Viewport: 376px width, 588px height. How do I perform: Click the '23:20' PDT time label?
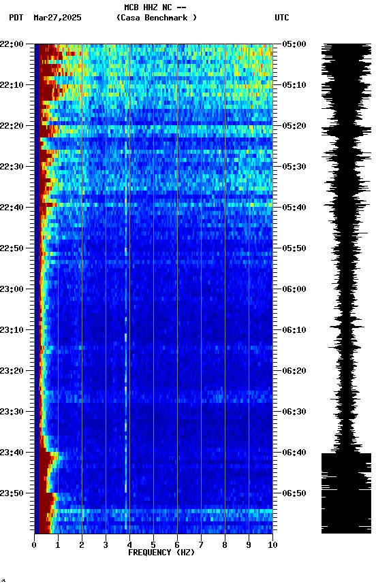point(12,372)
